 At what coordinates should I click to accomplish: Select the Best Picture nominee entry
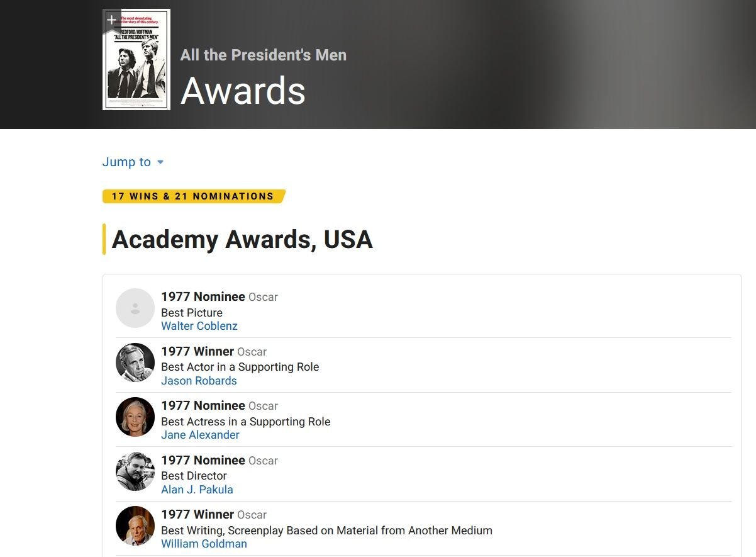click(192, 313)
